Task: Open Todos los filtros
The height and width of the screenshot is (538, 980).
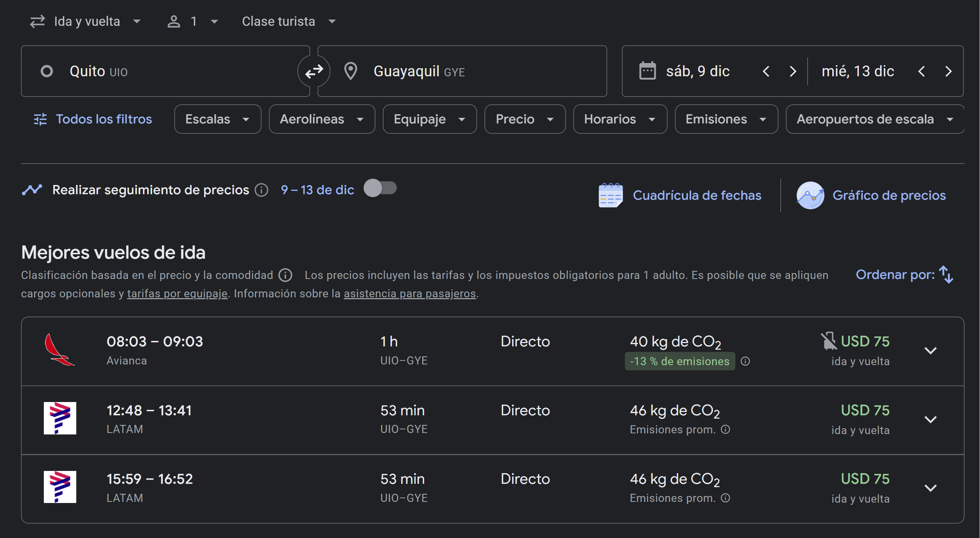Action: tap(93, 119)
